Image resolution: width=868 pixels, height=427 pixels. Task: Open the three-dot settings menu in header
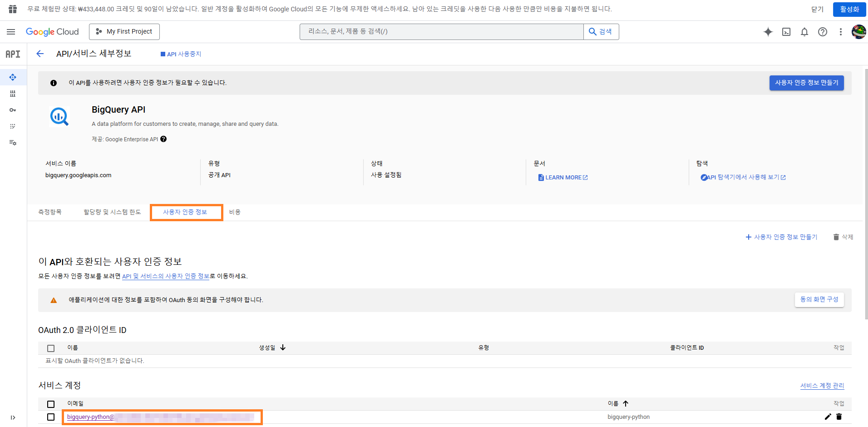click(841, 32)
